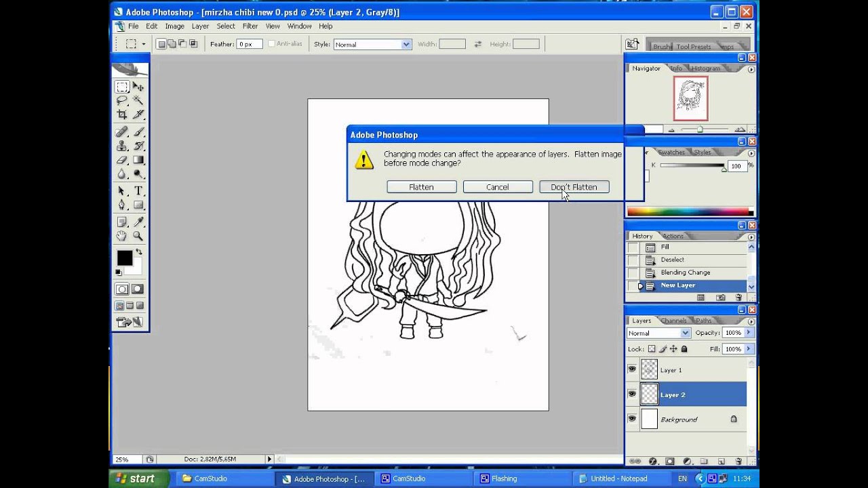
Task: Select the Clone Stamp tool
Action: tap(122, 146)
